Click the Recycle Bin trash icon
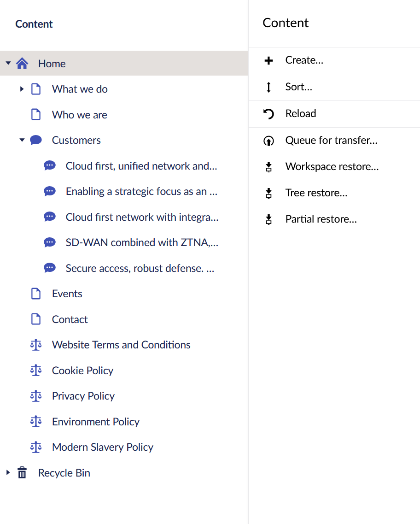 (22, 472)
